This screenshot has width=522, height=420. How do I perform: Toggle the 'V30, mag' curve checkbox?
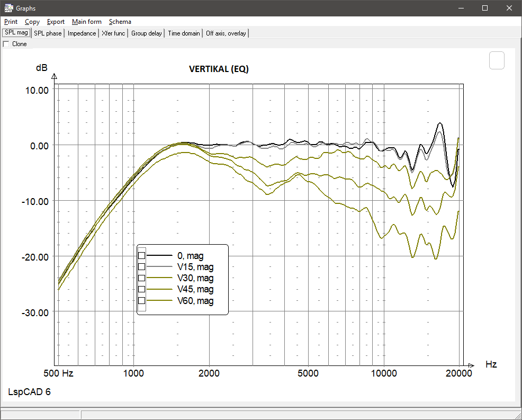(x=141, y=278)
